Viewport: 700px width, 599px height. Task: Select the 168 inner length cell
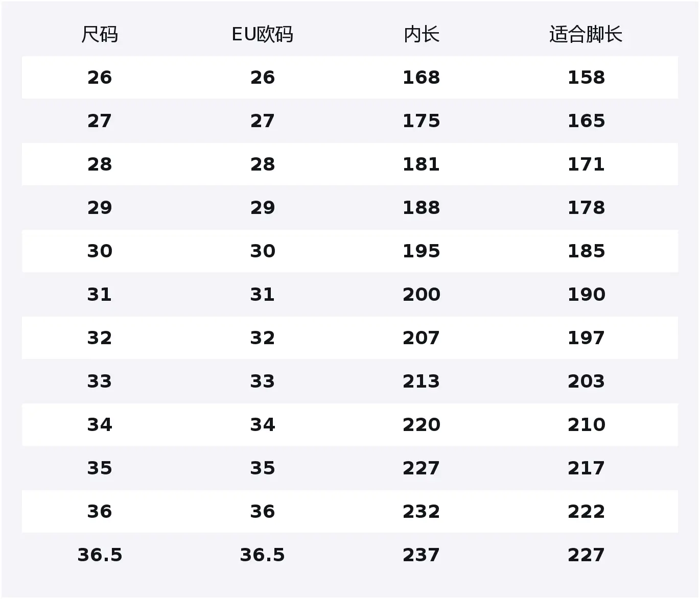tap(421, 78)
